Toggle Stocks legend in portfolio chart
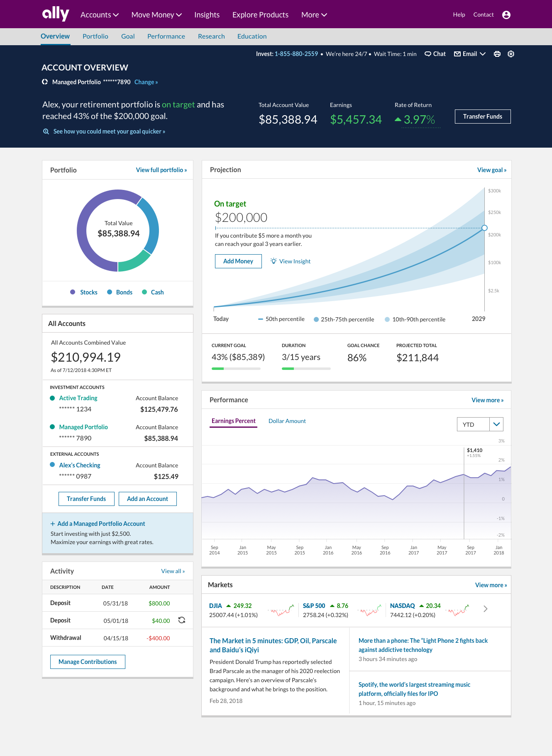The width and height of the screenshot is (552, 756). pyautogui.click(x=84, y=292)
